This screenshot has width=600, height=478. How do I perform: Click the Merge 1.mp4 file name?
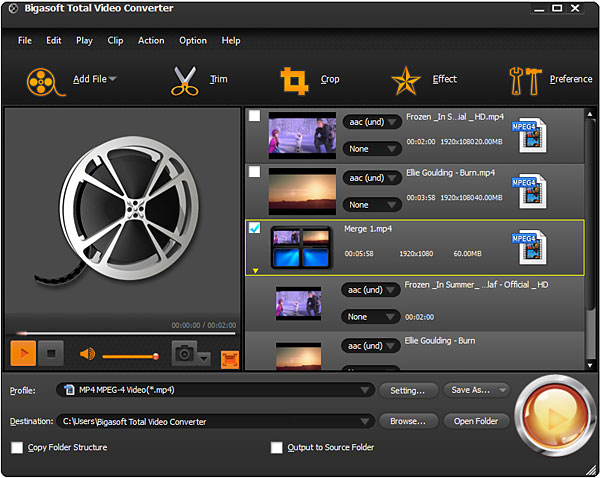coord(368,229)
